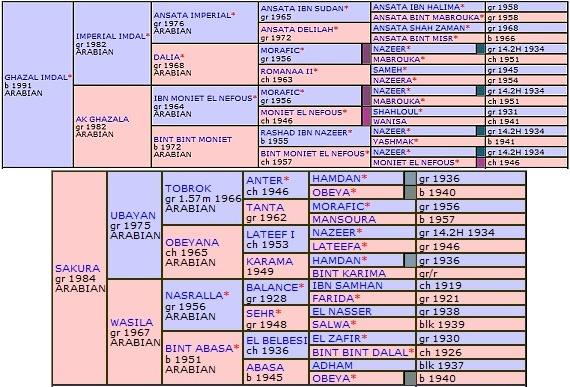
Task: Open AK GHAZALA's pedigree page
Action: click(102, 119)
